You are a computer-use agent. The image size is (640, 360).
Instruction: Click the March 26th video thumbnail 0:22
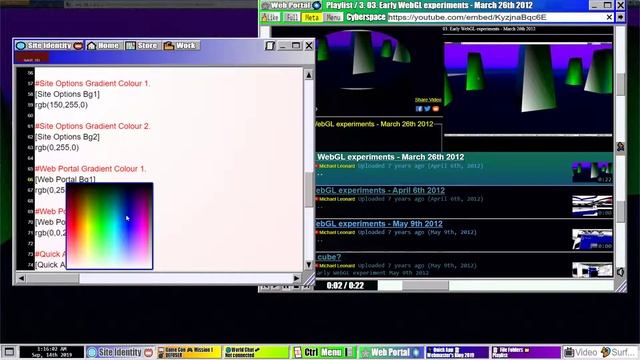point(592,172)
